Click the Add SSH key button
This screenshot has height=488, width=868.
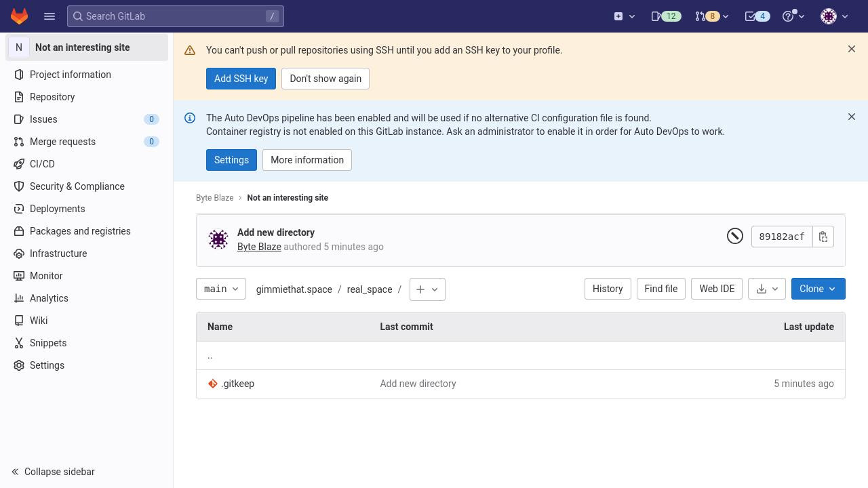(x=241, y=79)
